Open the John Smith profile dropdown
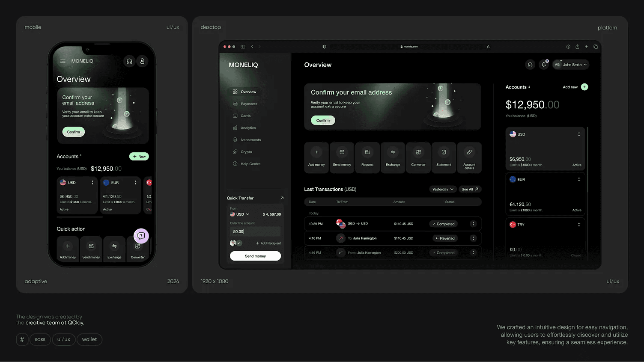This screenshot has height=362, width=644. pos(571,65)
